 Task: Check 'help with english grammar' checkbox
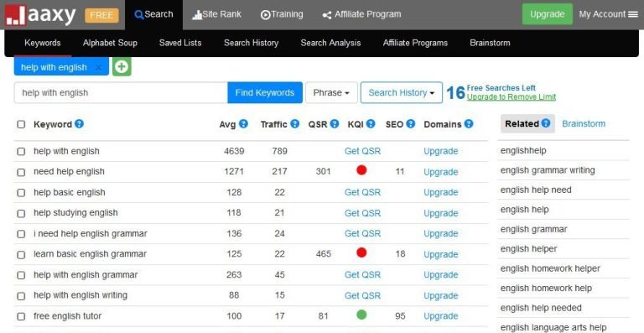tap(21, 275)
